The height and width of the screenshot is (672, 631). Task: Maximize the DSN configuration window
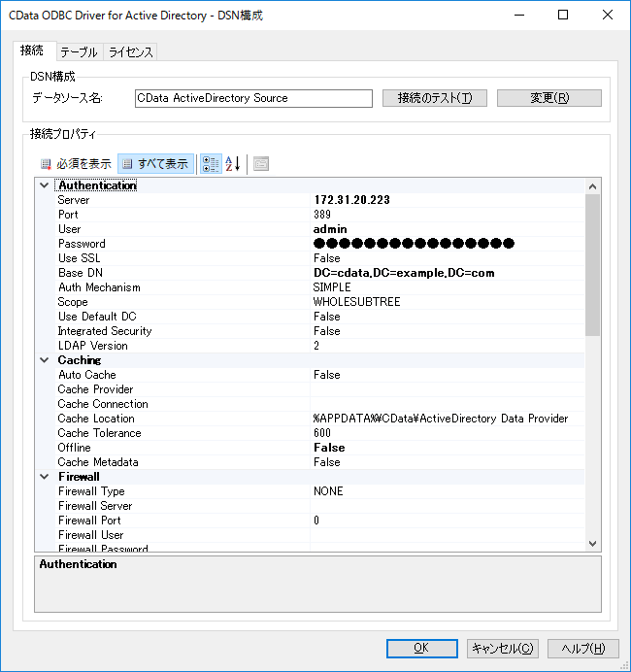(563, 15)
